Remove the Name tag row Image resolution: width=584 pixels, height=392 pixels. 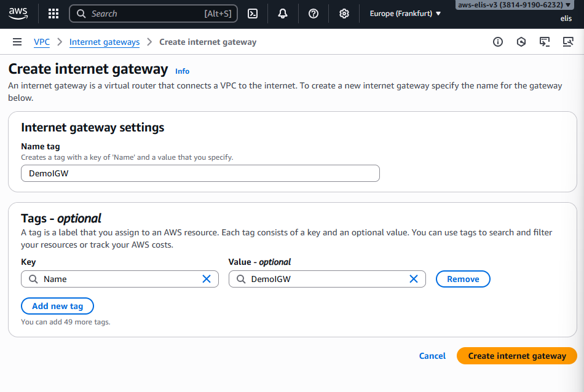462,279
